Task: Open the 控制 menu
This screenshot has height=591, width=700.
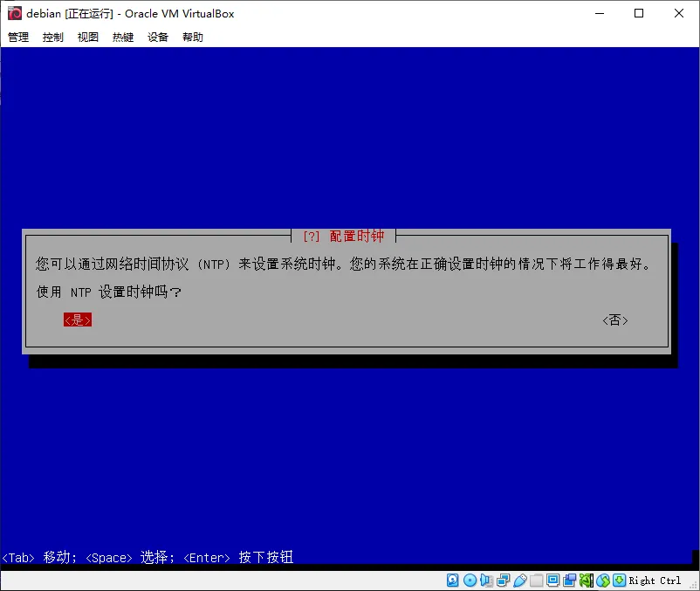Action: click(x=53, y=37)
